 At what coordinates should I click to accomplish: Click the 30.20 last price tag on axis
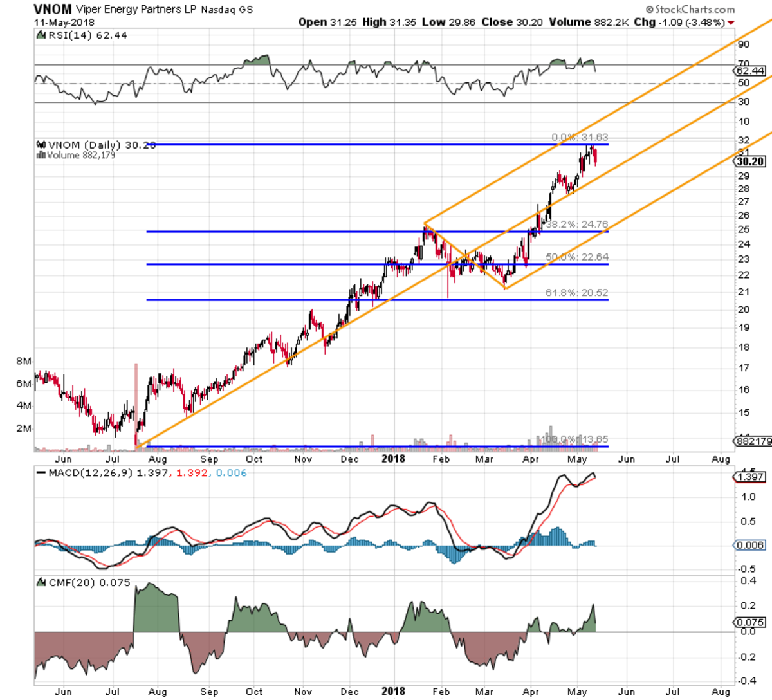(751, 162)
